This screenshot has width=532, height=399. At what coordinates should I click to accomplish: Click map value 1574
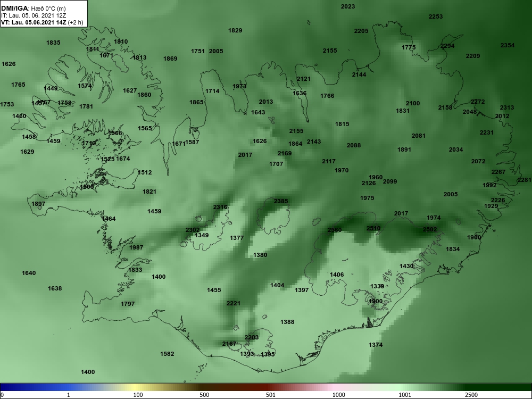(85, 86)
